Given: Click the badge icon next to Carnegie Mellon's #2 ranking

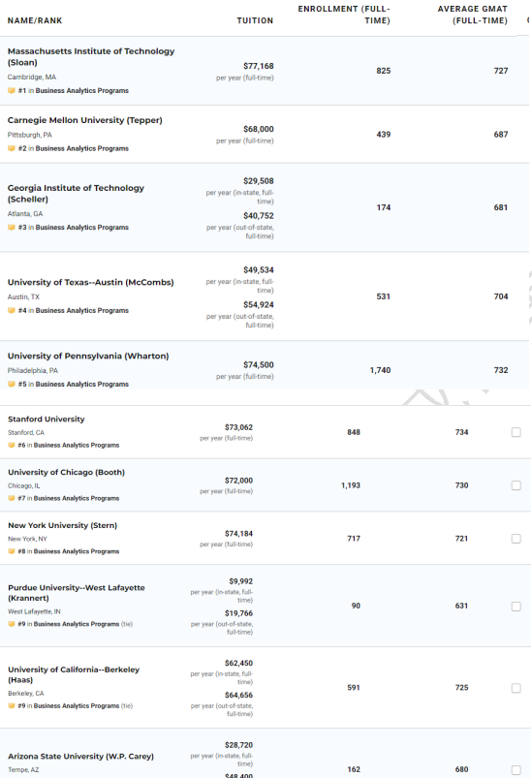Looking at the screenshot, I should (12, 148).
